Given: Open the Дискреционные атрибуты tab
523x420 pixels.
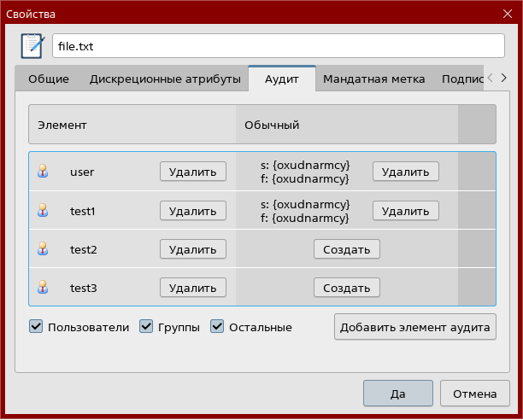Looking at the screenshot, I should tap(165, 79).
